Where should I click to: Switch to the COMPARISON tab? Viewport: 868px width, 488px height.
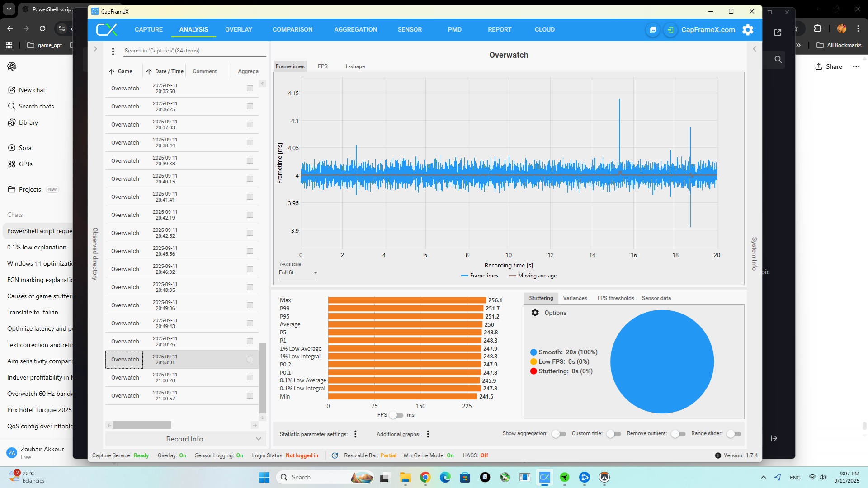click(x=292, y=29)
